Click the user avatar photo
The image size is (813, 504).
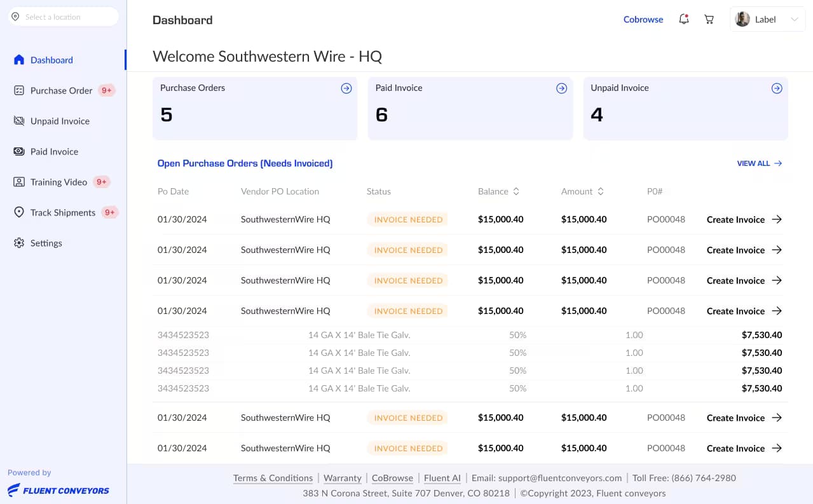[742, 19]
